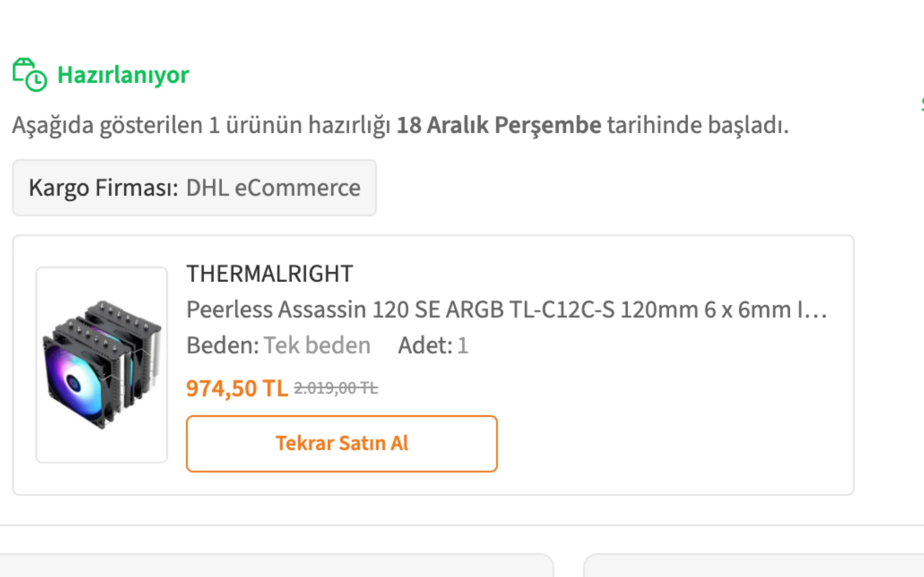Click the Beden: Tek beden size label

point(279,345)
